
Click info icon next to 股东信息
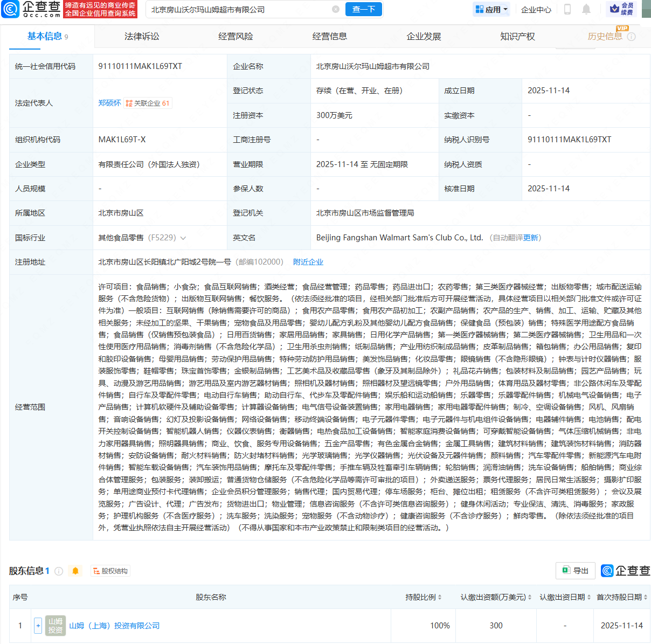pyautogui.click(x=59, y=571)
